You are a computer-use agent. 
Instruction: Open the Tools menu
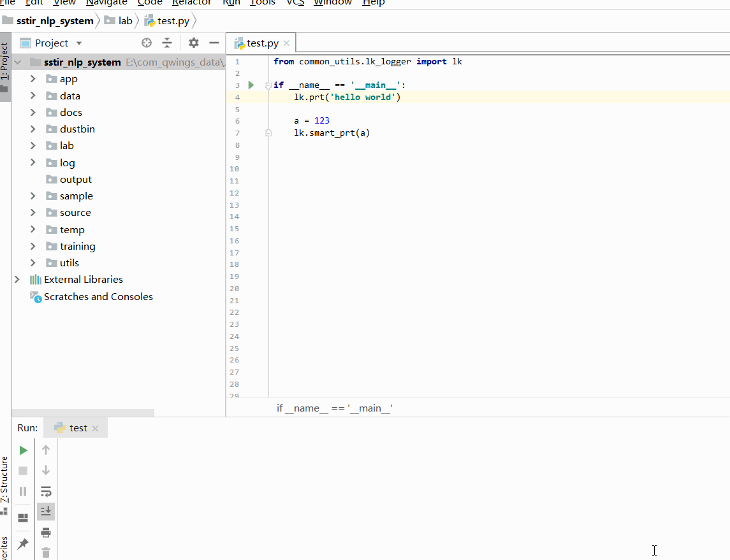[x=263, y=3]
